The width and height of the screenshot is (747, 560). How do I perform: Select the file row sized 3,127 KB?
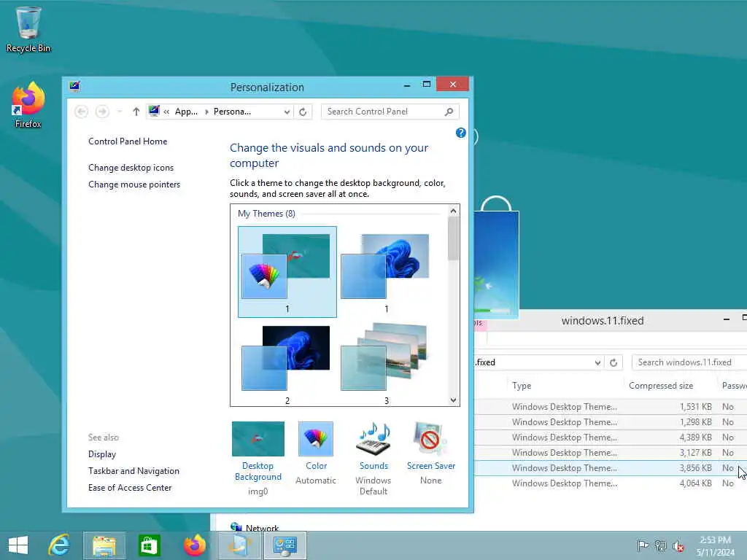tap(611, 452)
